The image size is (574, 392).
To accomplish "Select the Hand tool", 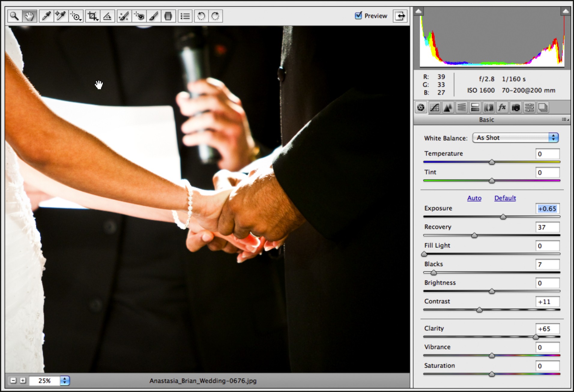I will pos(29,16).
